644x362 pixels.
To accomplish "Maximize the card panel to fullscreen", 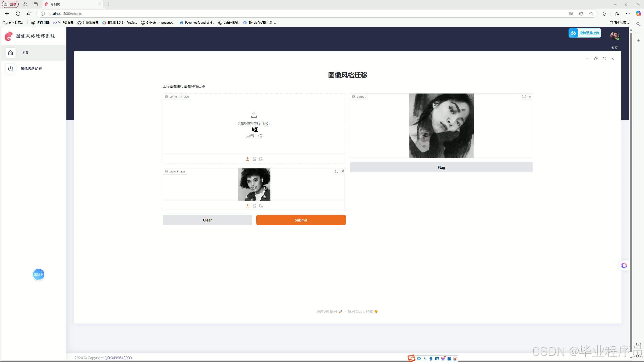I will (604, 59).
